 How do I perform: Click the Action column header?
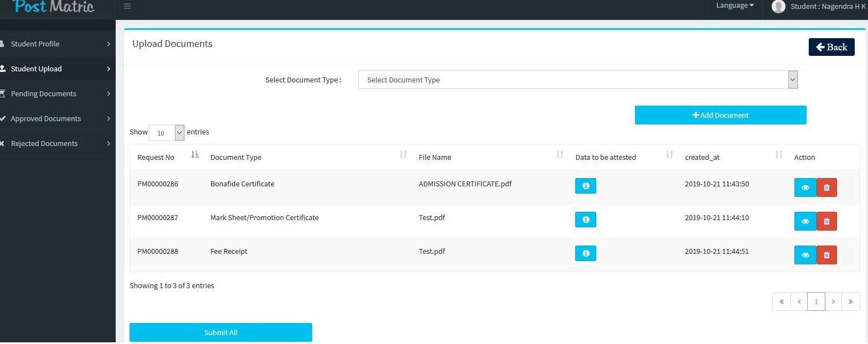coord(804,157)
